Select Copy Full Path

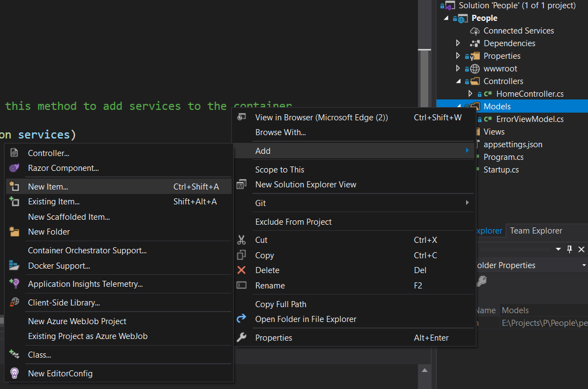355,304
